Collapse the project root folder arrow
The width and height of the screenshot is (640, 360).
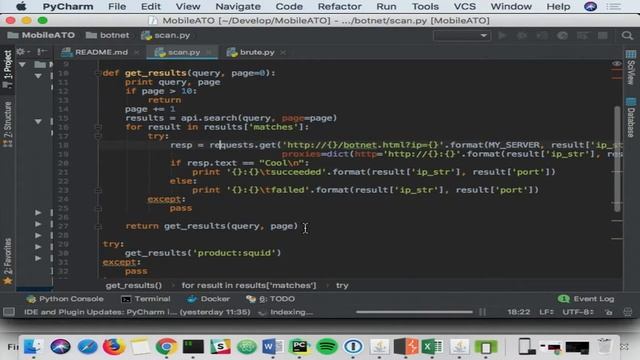pos(22,64)
